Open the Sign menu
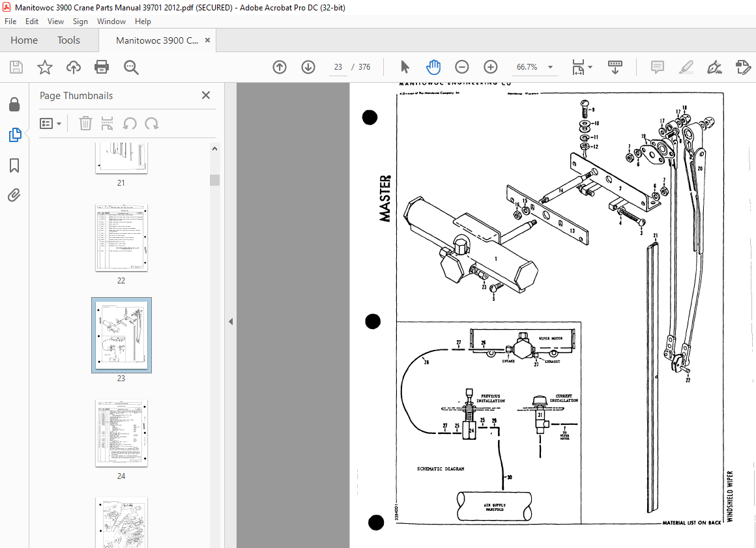Image resolution: width=756 pixels, height=548 pixels. pyautogui.click(x=80, y=22)
